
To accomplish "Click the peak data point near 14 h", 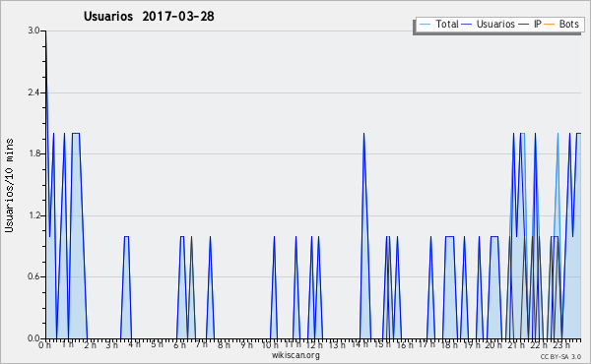I will point(363,133).
